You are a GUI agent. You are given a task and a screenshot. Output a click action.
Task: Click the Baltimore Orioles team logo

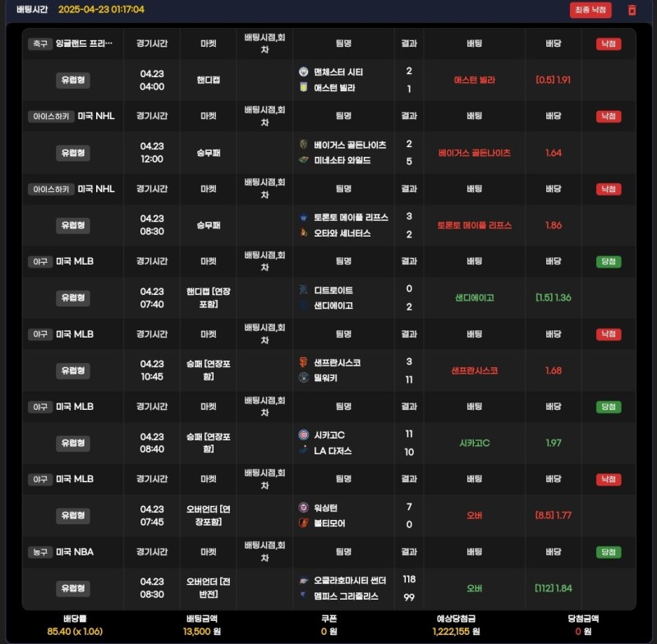pyautogui.click(x=304, y=523)
